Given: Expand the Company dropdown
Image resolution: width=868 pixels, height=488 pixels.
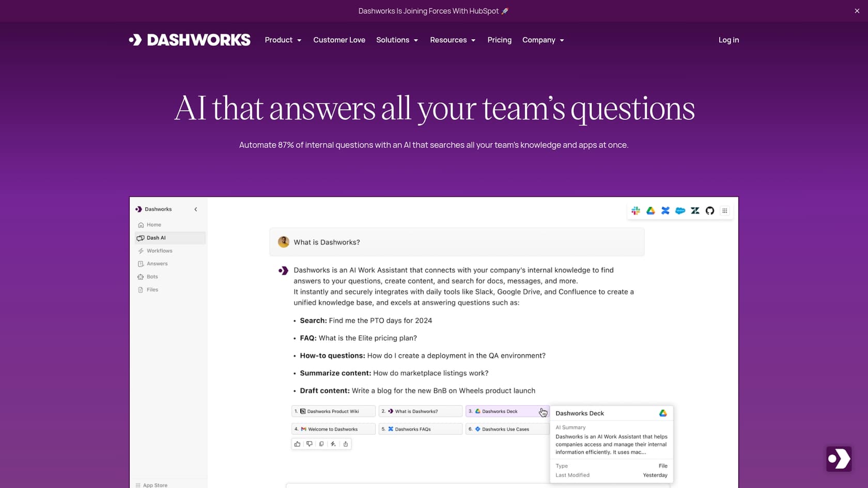Looking at the screenshot, I should [542, 40].
